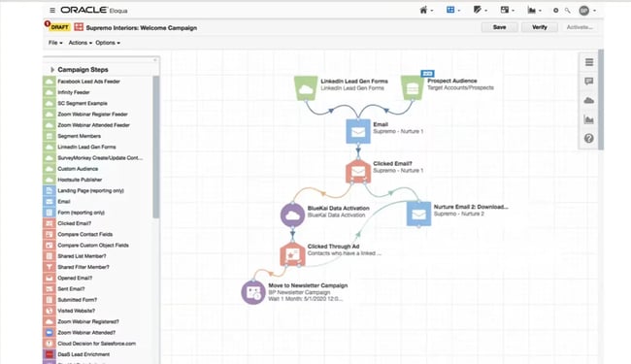Click the canvas vertical scrollbar
The width and height of the screenshot is (631, 364).
tap(601, 100)
